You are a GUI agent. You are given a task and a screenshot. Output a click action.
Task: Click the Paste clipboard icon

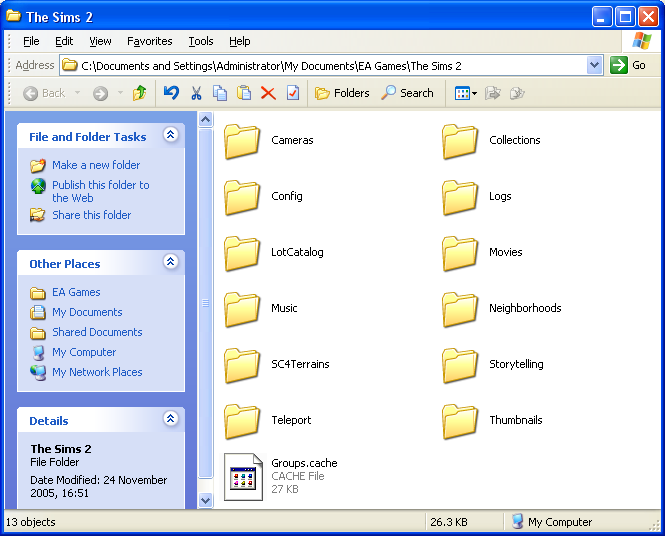click(244, 93)
